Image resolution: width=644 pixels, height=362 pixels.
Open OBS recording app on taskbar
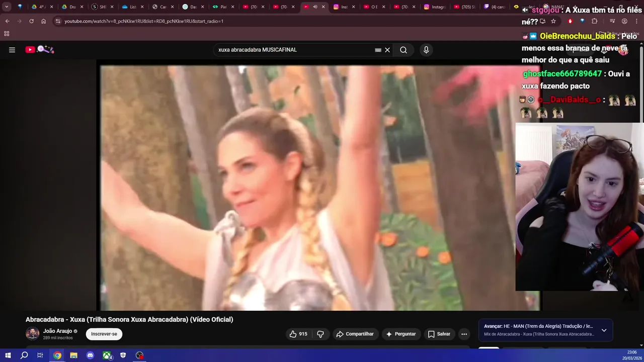tap(140, 355)
